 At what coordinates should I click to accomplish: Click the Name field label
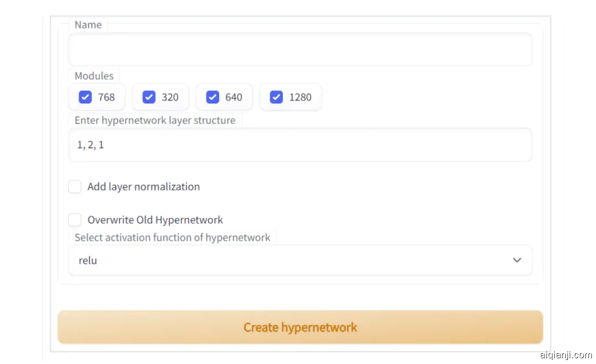[x=88, y=25]
